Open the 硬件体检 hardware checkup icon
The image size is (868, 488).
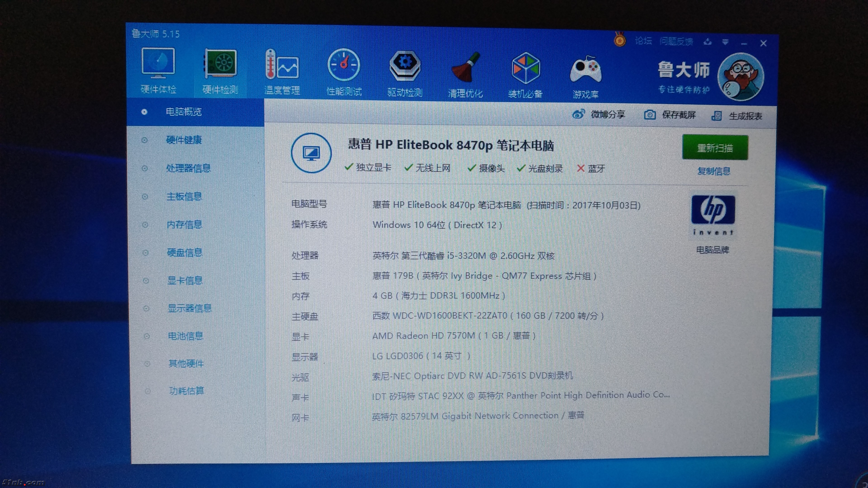158,64
